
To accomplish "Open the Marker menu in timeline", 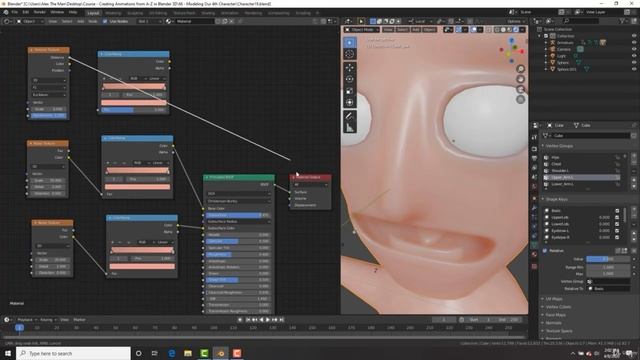I will pos(79,320).
